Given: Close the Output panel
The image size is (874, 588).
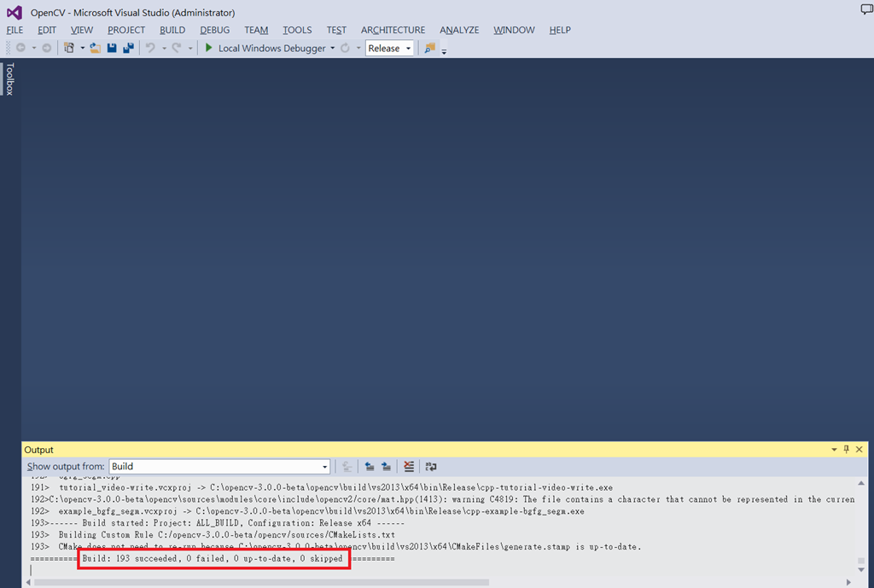Looking at the screenshot, I should 859,449.
